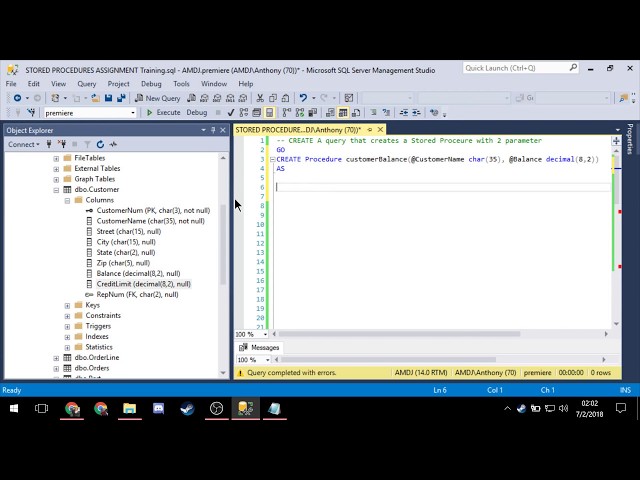
Task: Open the Query menu
Action: click(x=87, y=84)
